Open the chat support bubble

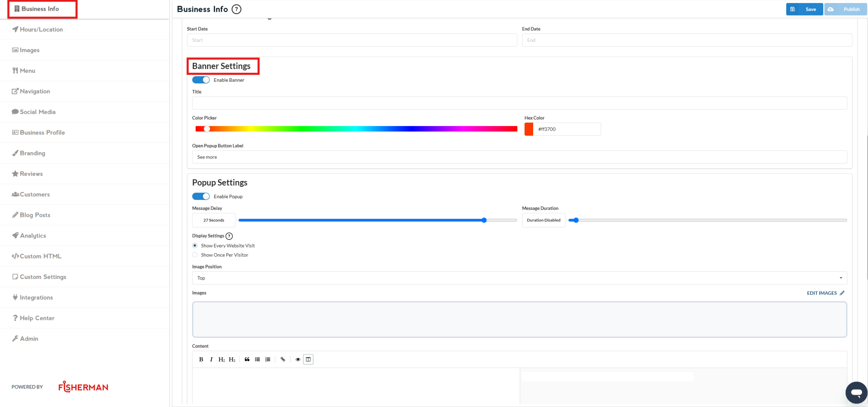coord(856,392)
